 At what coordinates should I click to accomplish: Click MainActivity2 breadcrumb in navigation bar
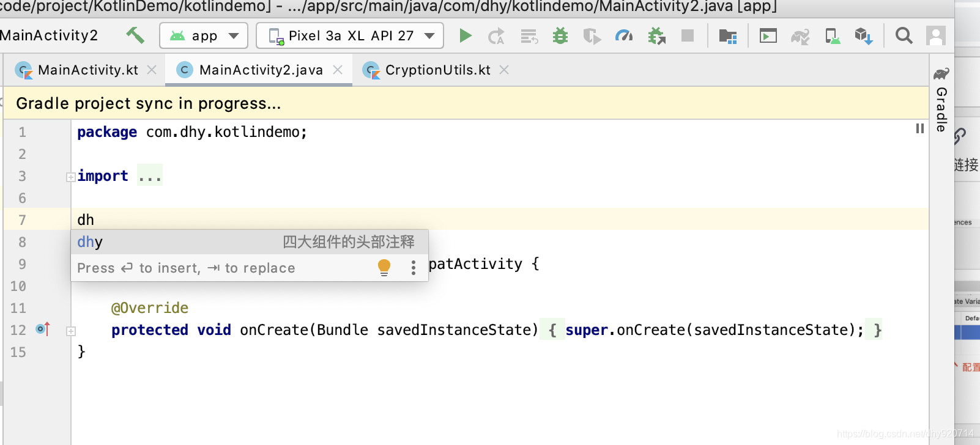point(49,35)
